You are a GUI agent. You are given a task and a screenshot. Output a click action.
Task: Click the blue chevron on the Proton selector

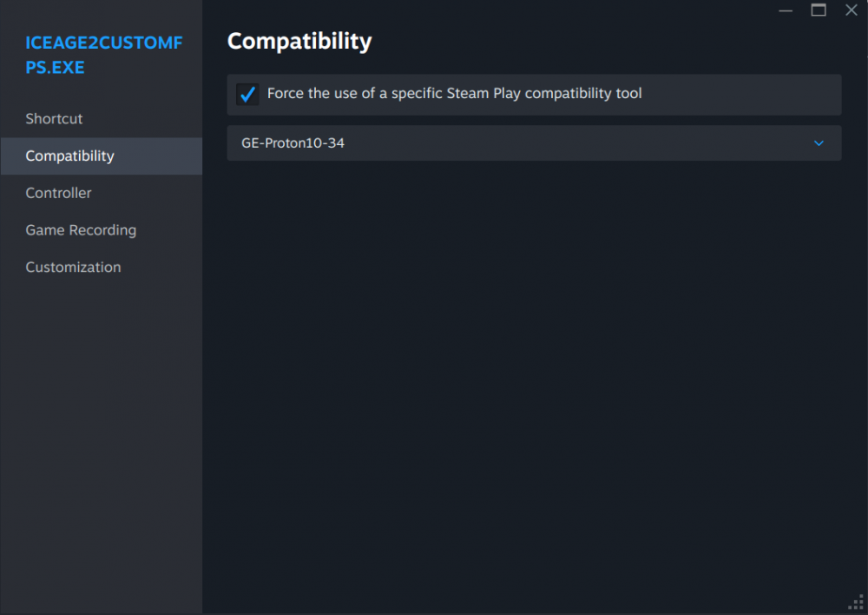click(817, 142)
